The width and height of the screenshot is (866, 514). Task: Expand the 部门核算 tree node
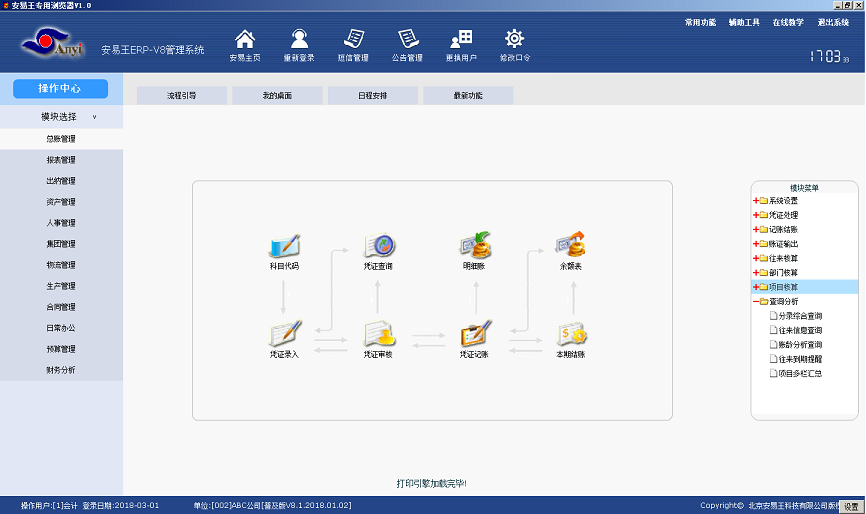tap(756, 273)
